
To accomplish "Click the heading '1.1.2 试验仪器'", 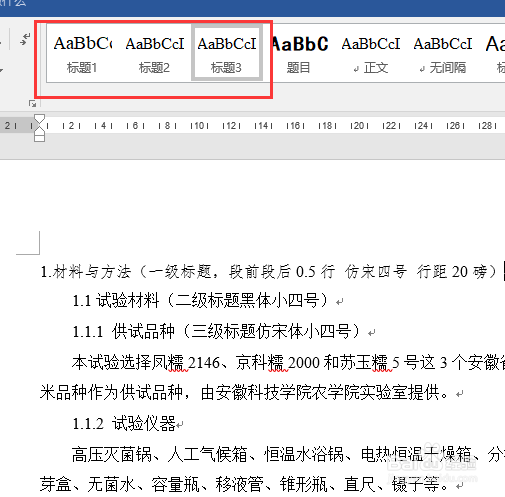I will (124, 423).
